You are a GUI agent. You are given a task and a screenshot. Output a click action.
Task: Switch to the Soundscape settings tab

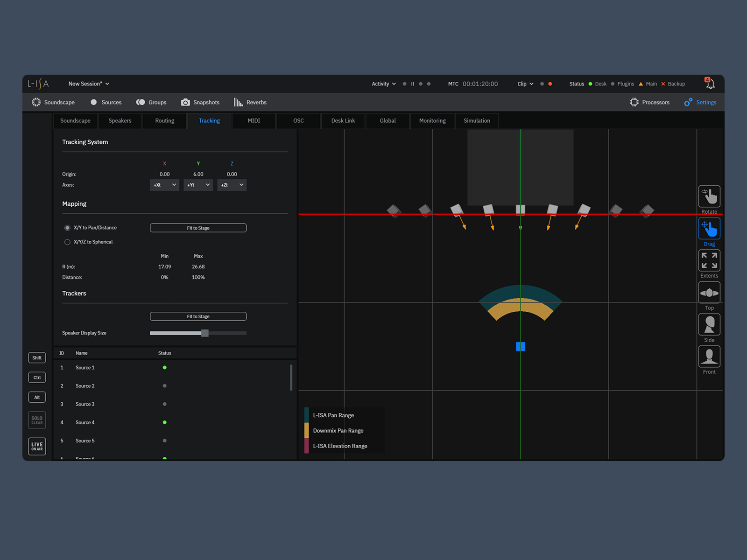pyautogui.click(x=75, y=121)
